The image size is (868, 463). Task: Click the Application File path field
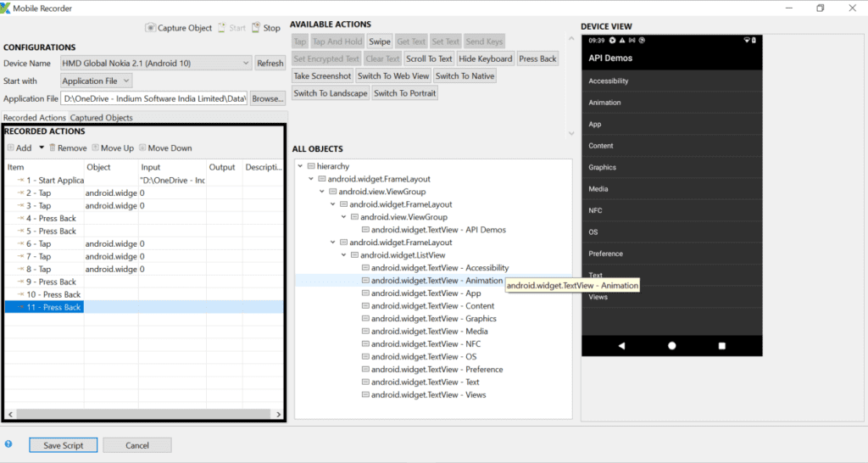coord(153,99)
